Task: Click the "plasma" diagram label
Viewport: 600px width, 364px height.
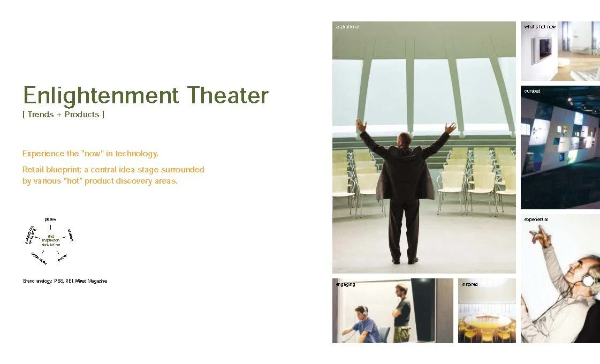Action: pos(50,219)
